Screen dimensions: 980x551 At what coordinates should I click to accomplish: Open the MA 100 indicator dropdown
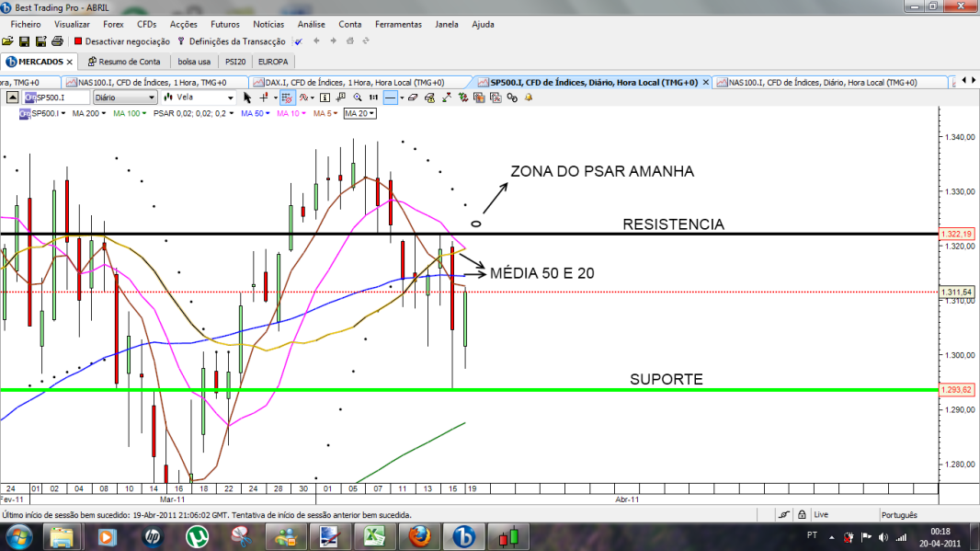tap(130, 113)
